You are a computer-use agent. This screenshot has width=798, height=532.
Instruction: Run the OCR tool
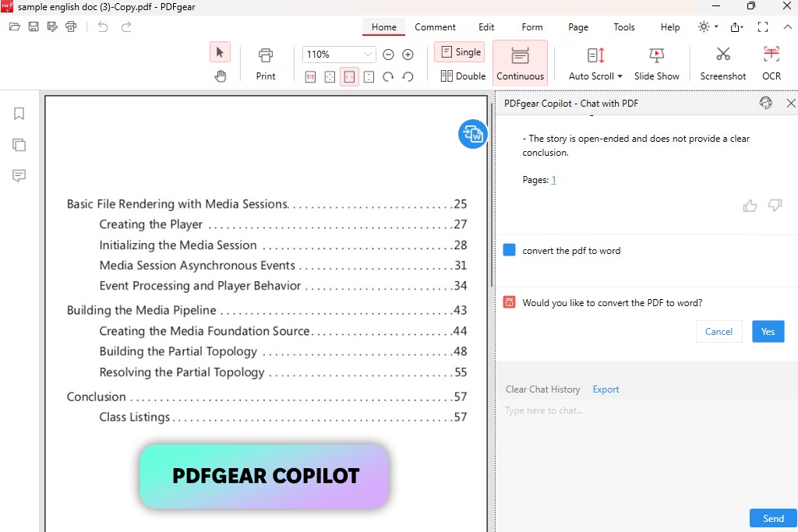[772, 64]
